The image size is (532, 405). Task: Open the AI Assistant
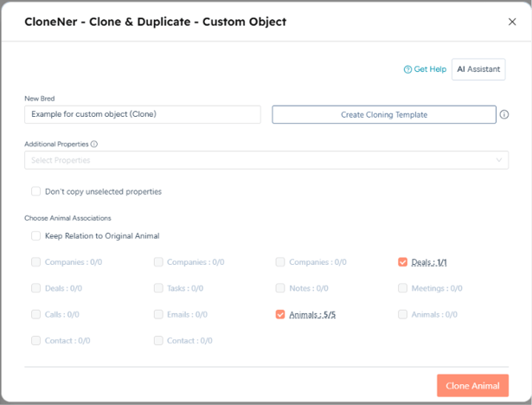[x=478, y=69]
